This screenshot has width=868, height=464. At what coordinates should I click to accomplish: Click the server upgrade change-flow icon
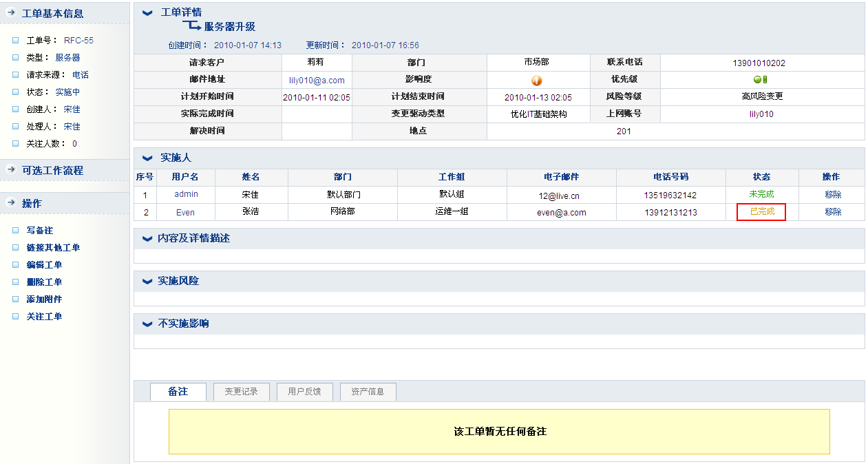point(192,26)
